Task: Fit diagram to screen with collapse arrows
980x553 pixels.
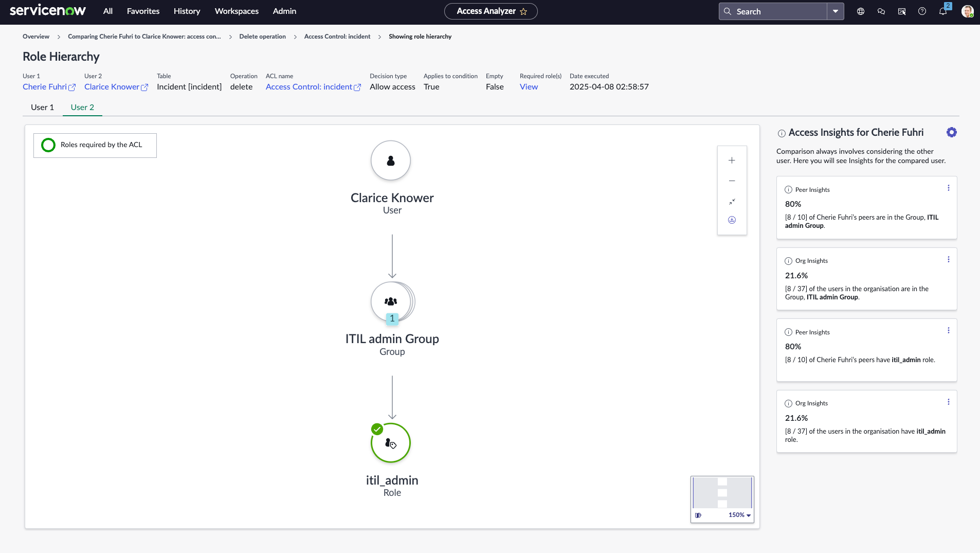Action: tap(732, 202)
